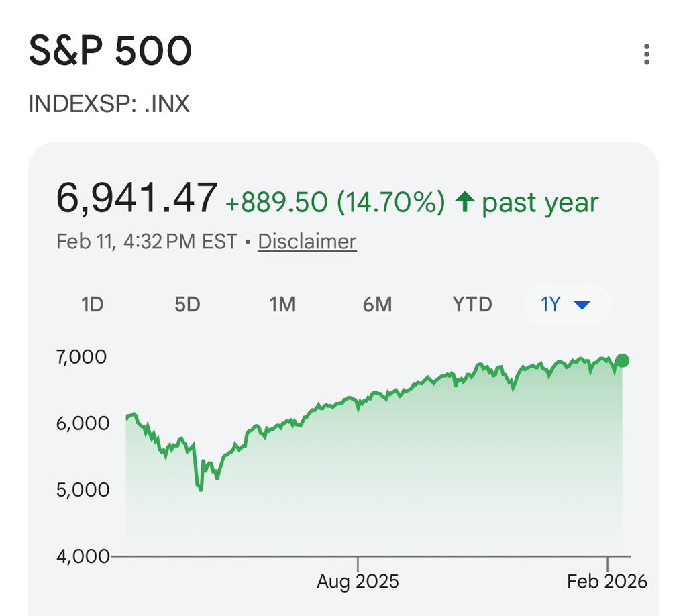Click the Feb 2026 axis marker
Viewport: 687px width, 616px height.
coord(606,582)
